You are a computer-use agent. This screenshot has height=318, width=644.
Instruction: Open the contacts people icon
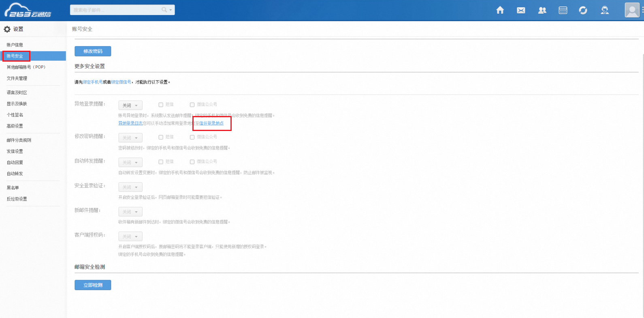point(542,11)
